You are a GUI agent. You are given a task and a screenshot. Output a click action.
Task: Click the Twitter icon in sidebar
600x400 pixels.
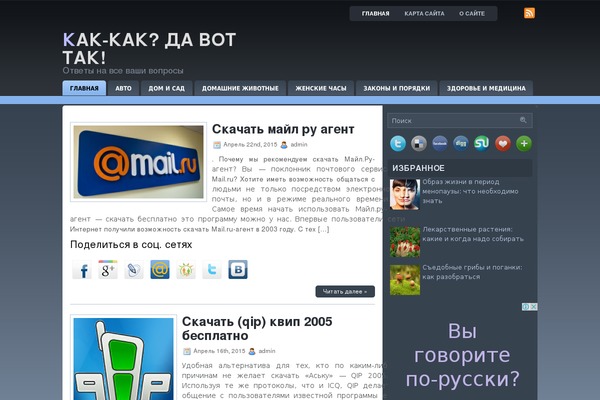398,144
